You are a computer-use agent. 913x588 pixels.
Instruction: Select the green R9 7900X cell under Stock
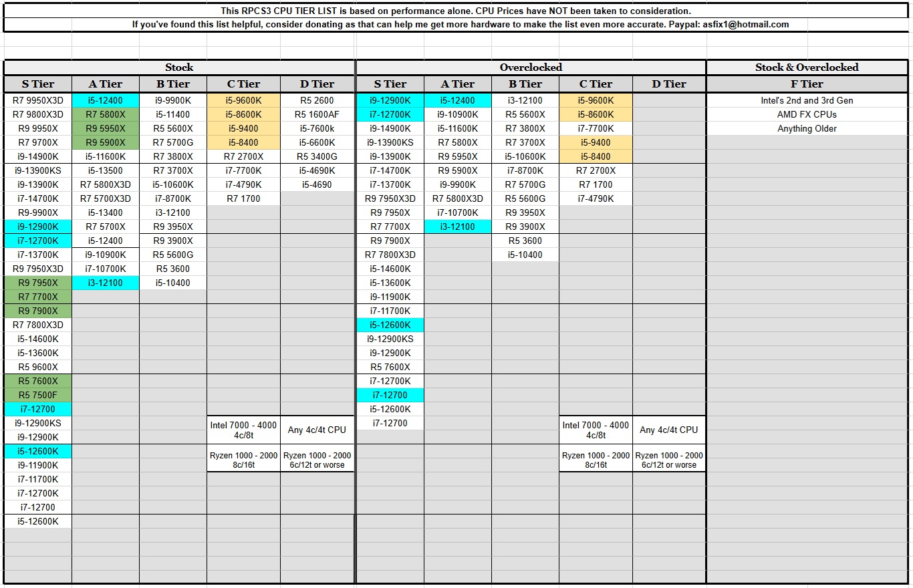coord(38,311)
